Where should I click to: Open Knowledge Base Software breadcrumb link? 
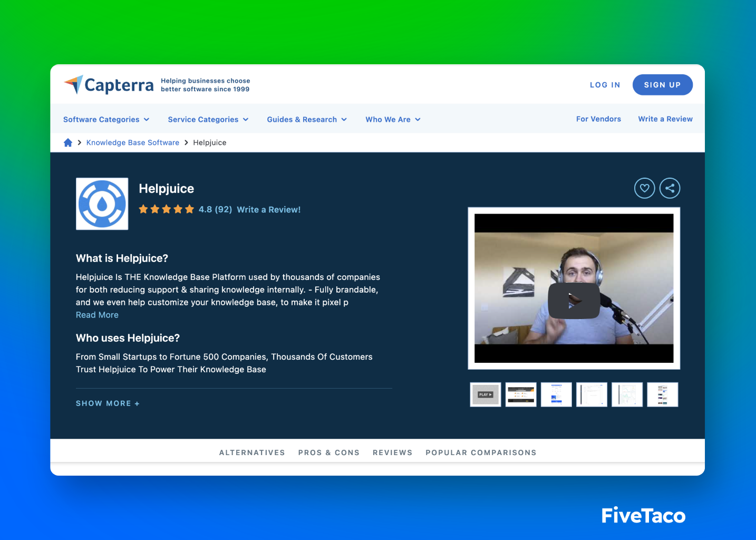(x=133, y=142)
